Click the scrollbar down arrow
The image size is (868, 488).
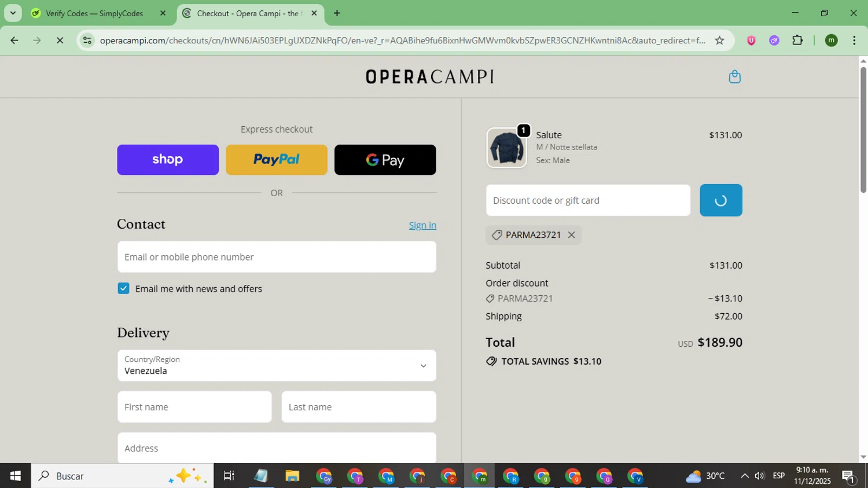click(x=863, y=457)
